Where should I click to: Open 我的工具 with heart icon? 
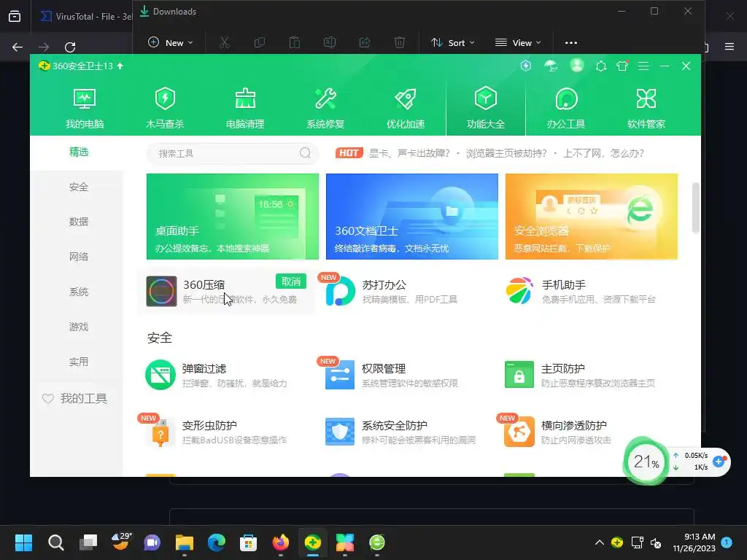point(75,399)
